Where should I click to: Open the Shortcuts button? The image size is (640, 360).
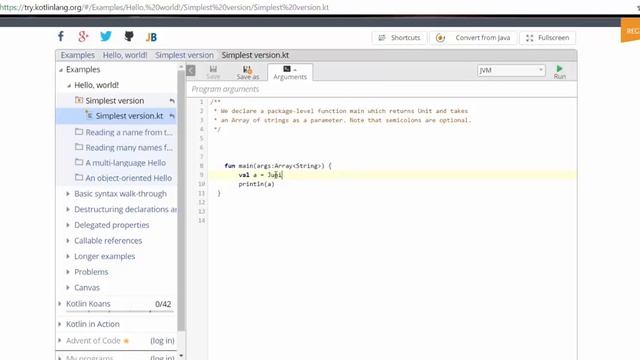click(399, 38)
